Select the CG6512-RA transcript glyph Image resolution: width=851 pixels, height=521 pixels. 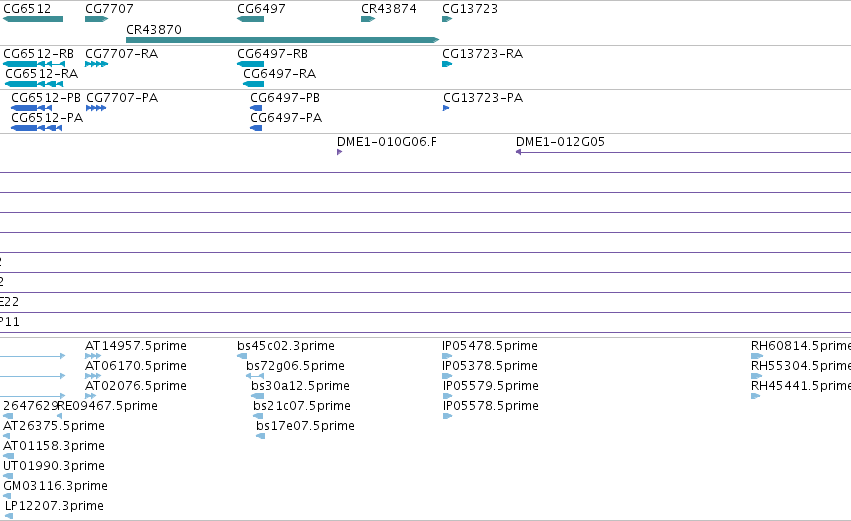point(34,84)
